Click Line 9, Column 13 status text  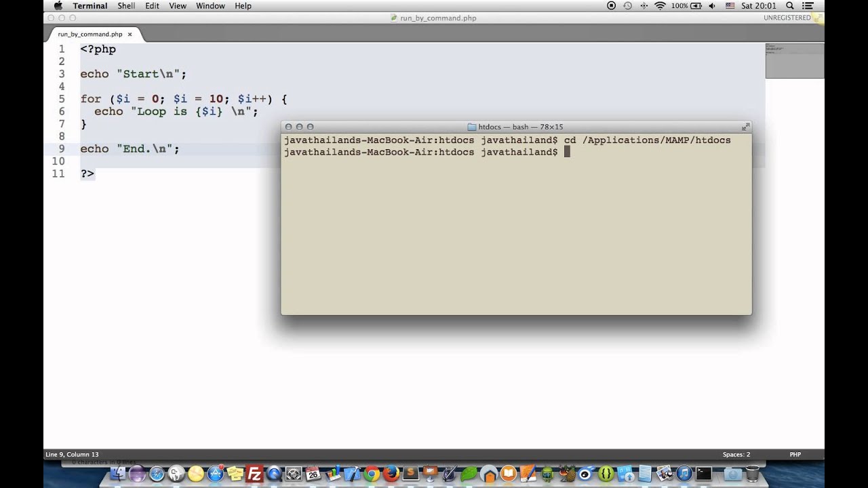click(x=72, y=454)
